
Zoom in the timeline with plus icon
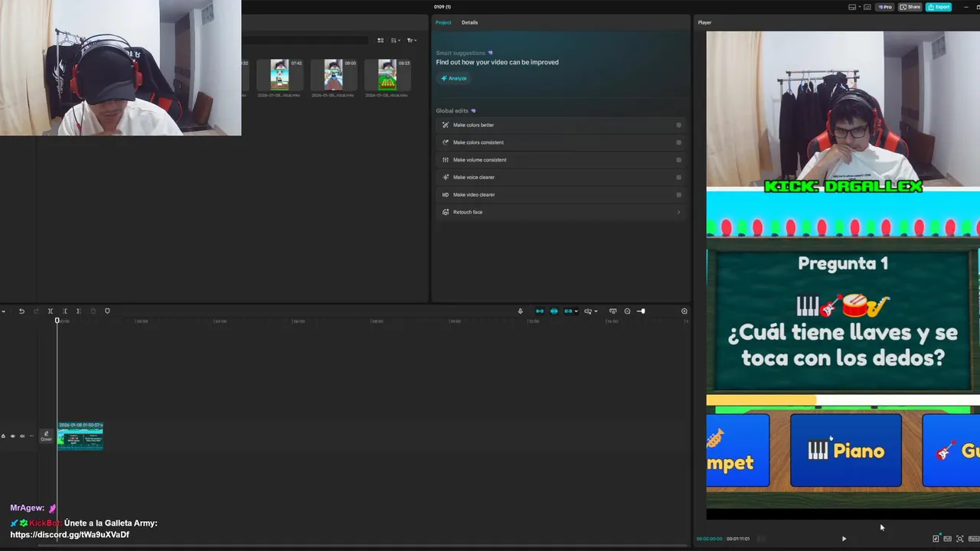tap(684, 311)
